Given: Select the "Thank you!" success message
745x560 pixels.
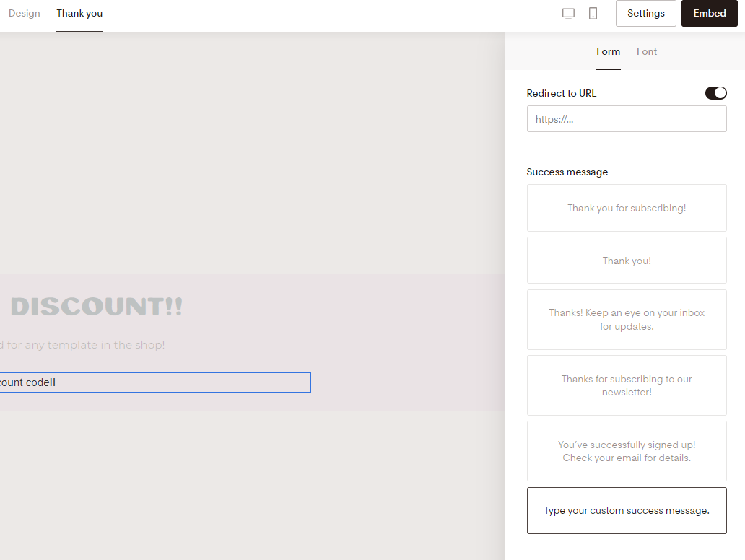Looking at the screenshot, I should (627, 260).
